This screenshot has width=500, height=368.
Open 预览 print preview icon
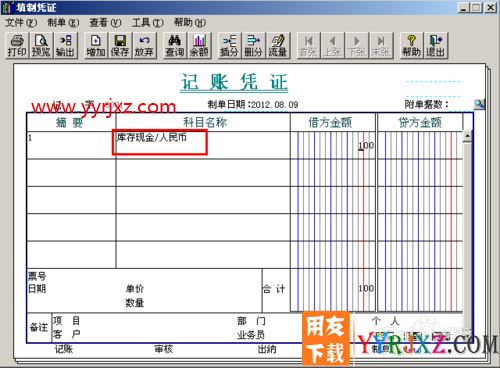tap(41, 46)
